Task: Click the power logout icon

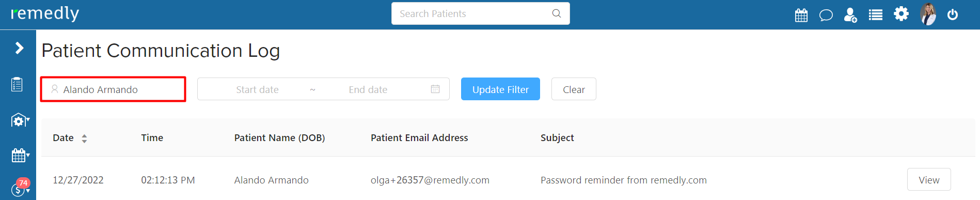Action: 953,14
